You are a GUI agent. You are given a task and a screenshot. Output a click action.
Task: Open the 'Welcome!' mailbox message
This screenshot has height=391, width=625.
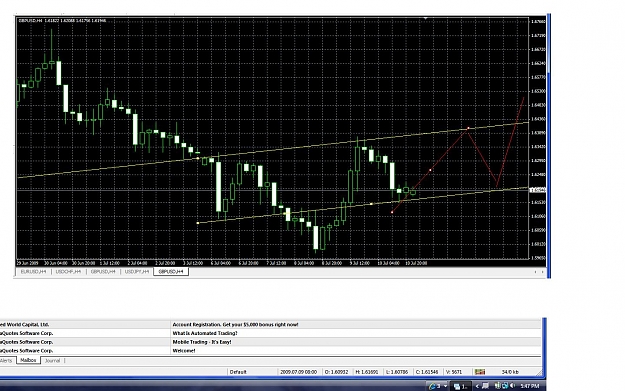coord(184,351)
